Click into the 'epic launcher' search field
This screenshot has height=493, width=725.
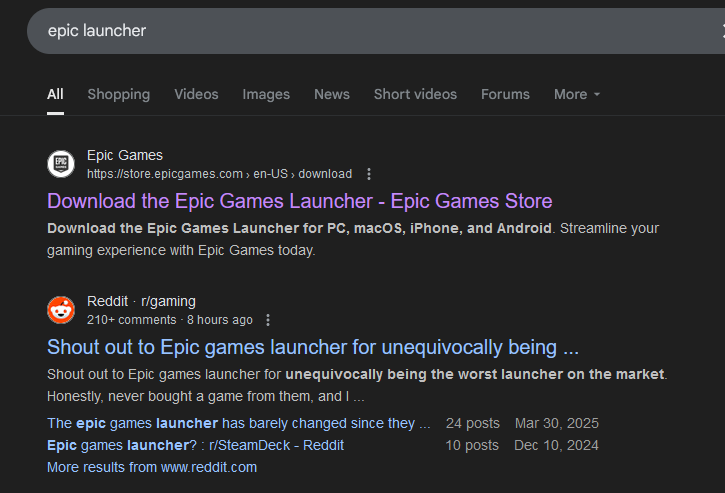[350, 31]
